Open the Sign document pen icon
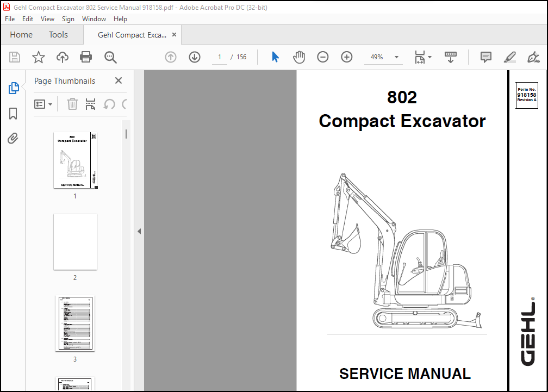Image resolution: width=548 pixels, height=392 pixels. click(533, 57)
